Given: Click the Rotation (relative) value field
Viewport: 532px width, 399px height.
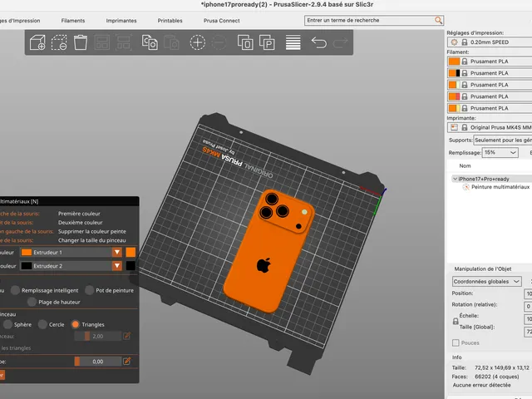Looking at the screenshot, I should tap(528, 307).
